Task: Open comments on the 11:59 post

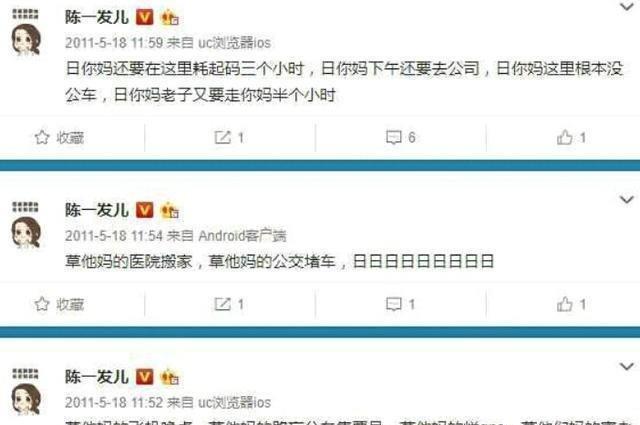Action: pos(393,138)
